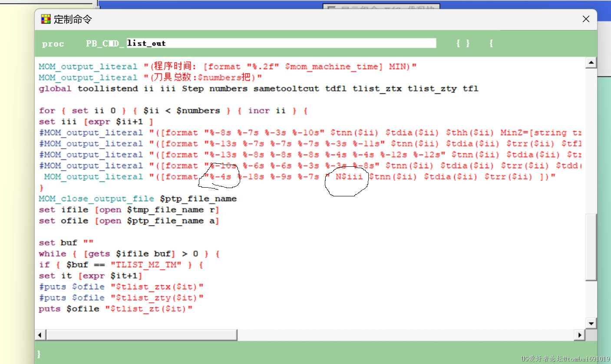Click the 定制命令 dialog title icon

tap(46, 19)
